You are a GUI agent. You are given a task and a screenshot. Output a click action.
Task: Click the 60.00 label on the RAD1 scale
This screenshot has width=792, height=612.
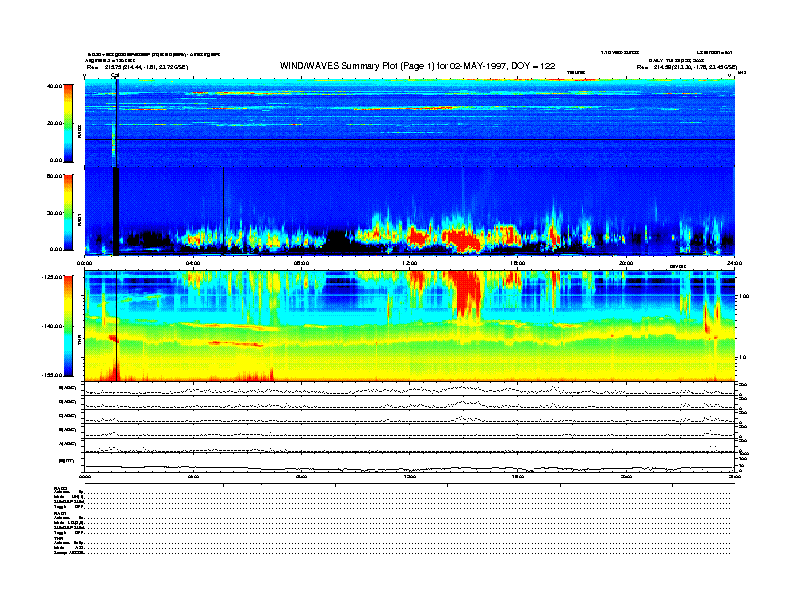54,176
